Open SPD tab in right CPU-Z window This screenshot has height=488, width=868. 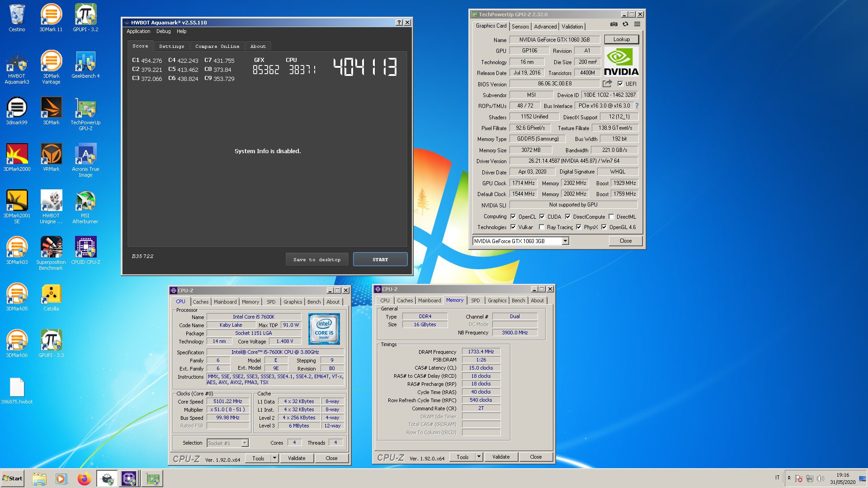click(476, 300)
